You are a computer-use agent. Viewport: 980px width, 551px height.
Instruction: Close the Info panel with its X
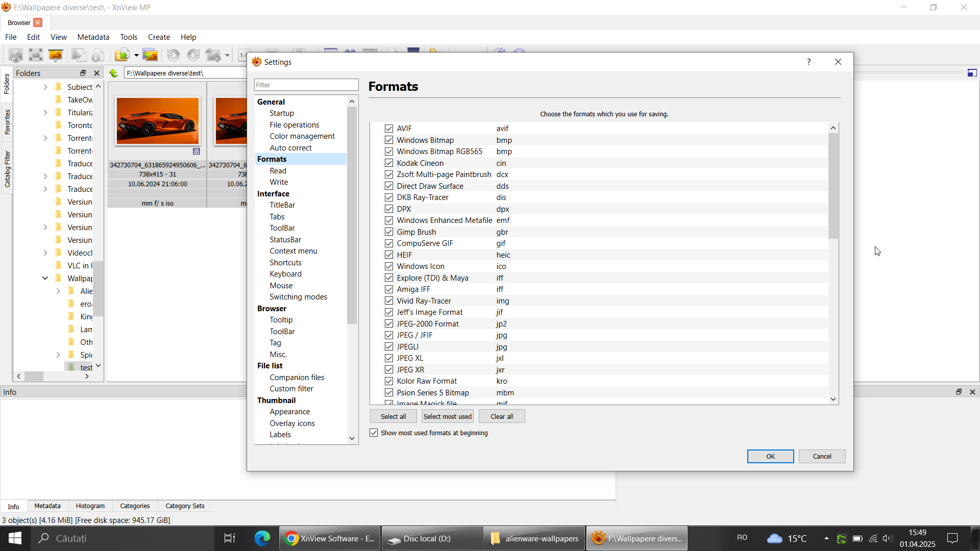[x=972, y=392]
